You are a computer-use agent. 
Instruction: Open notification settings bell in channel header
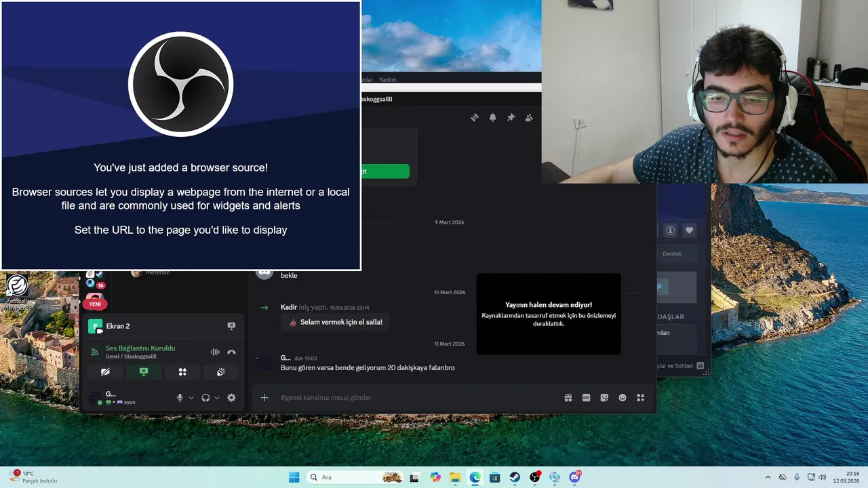click(493, 117)
